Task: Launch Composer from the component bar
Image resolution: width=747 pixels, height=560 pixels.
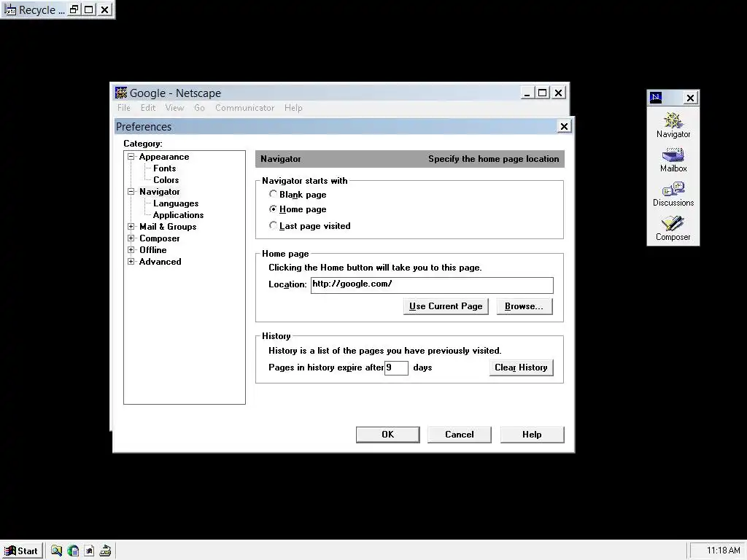Action: click(673, 228)
